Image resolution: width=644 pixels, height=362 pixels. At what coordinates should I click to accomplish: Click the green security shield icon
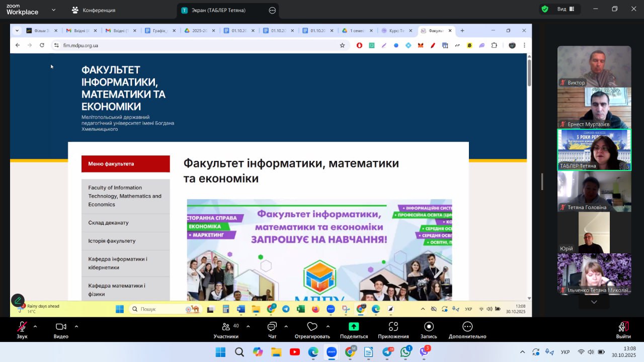point(544,9)
